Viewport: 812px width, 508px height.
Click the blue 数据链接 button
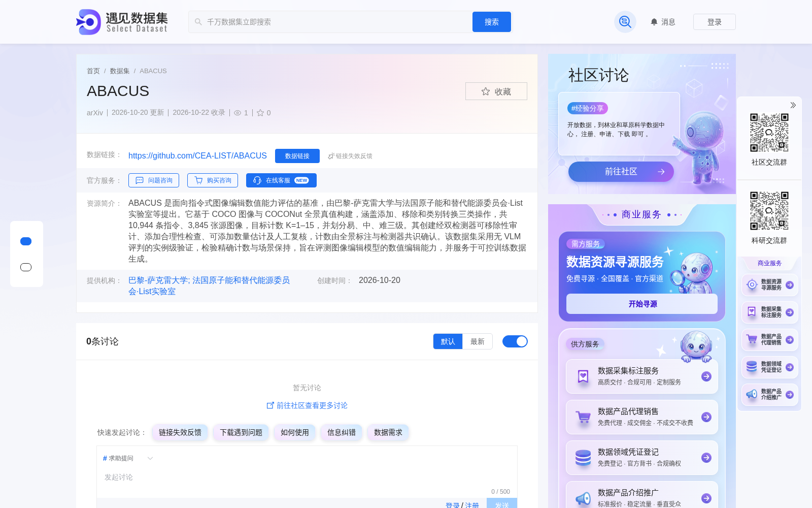tap(297, 156)
